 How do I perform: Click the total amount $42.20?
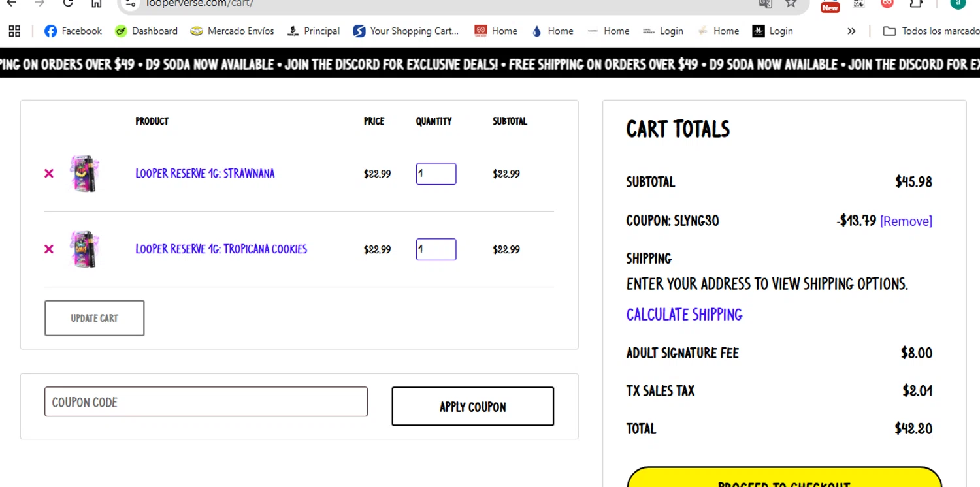(913, 429)
